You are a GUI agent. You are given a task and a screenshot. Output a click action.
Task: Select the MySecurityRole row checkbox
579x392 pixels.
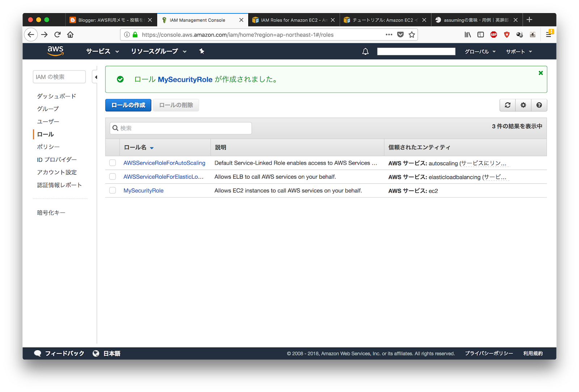pos(113,190)
